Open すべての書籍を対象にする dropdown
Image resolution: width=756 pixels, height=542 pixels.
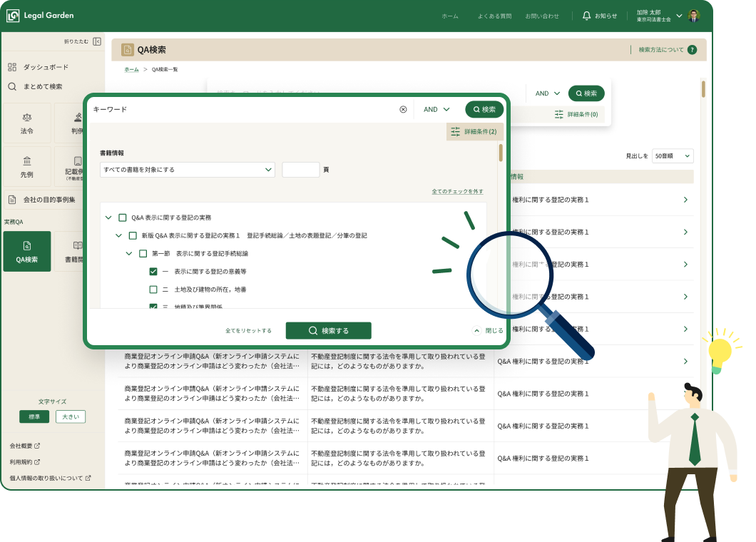click(188, 170)
